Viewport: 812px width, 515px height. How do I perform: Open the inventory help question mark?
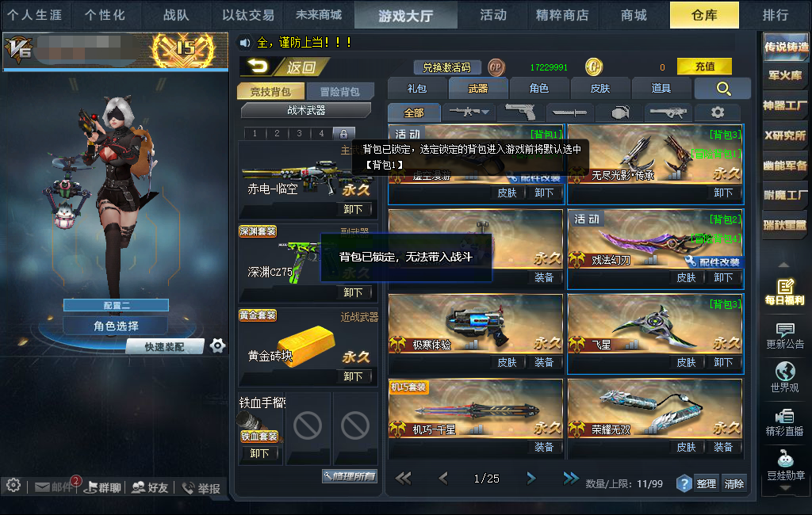(684, 483)
